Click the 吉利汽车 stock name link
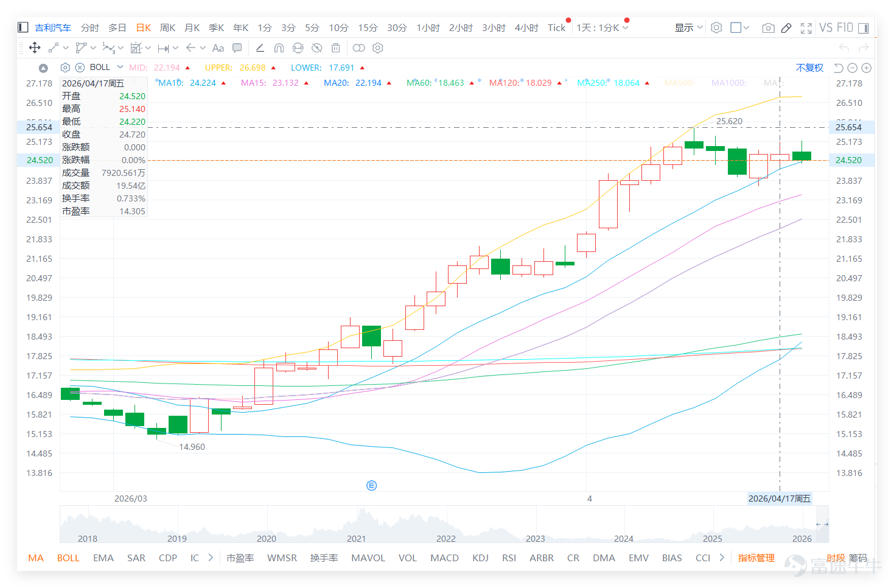Screen dimensions: 894x588 click(x=53, y=27)
